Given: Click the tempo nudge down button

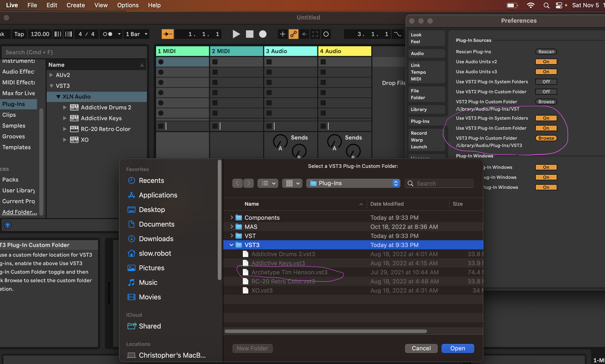Looking at the screenshot, I should tap(58, 34).
